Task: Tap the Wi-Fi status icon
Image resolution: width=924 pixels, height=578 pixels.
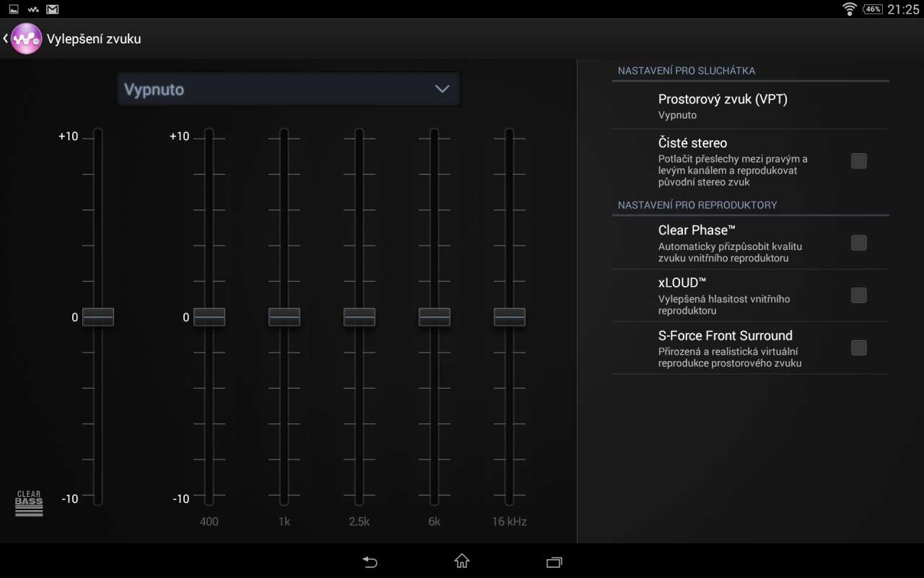Action: pyautogui.click(x=850, y=9)
